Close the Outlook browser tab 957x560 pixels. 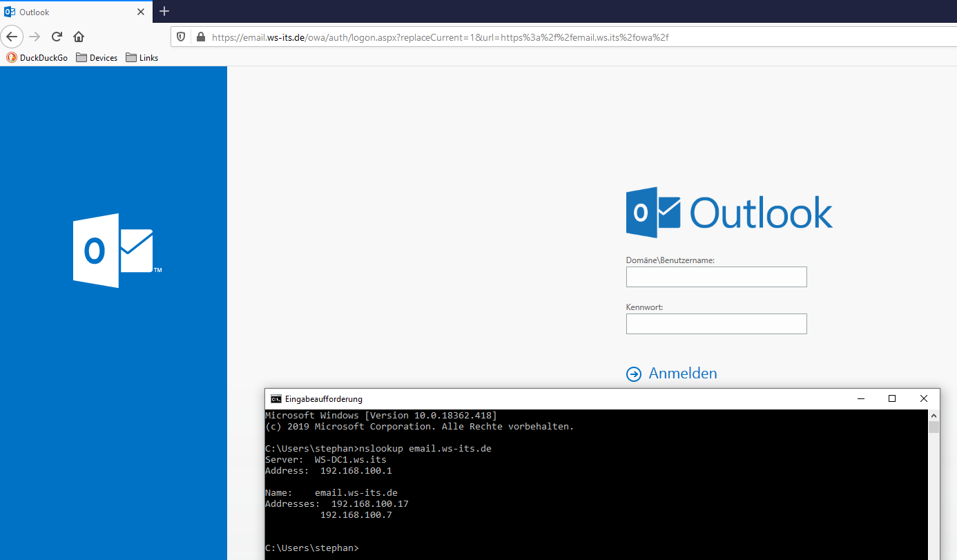point(141,12)
